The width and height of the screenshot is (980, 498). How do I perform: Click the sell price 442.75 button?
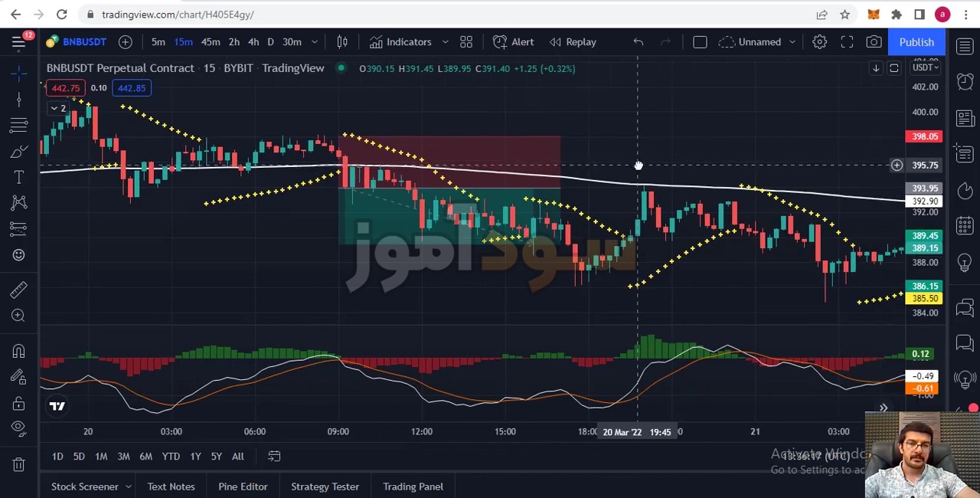(x=65, y=88)
